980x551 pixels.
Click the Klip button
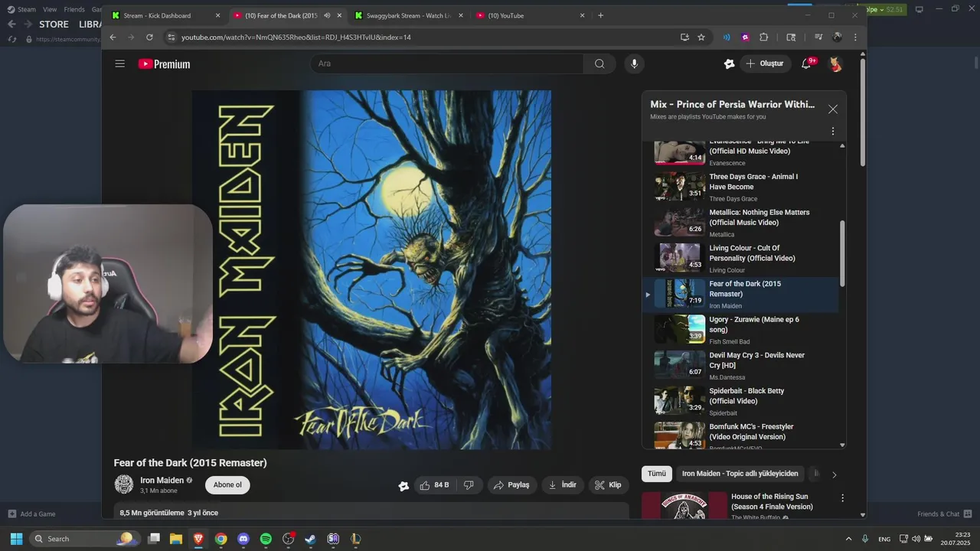(x=609, y=485)
